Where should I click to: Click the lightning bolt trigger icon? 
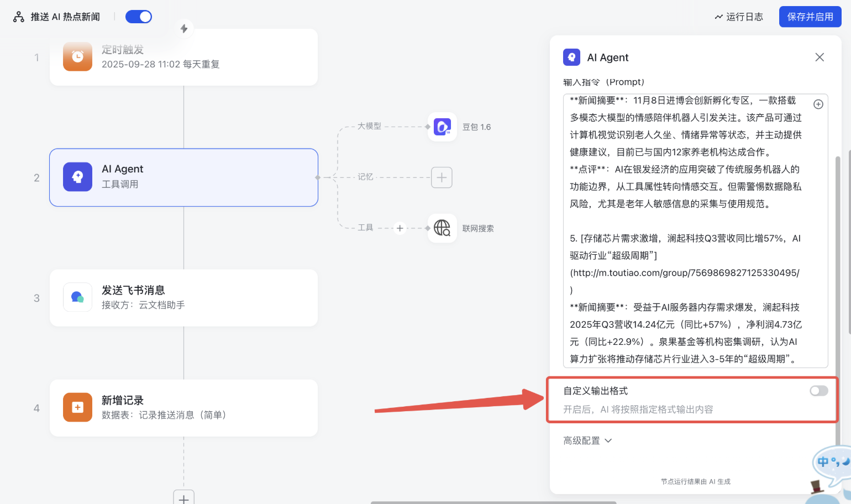[184, 28]
